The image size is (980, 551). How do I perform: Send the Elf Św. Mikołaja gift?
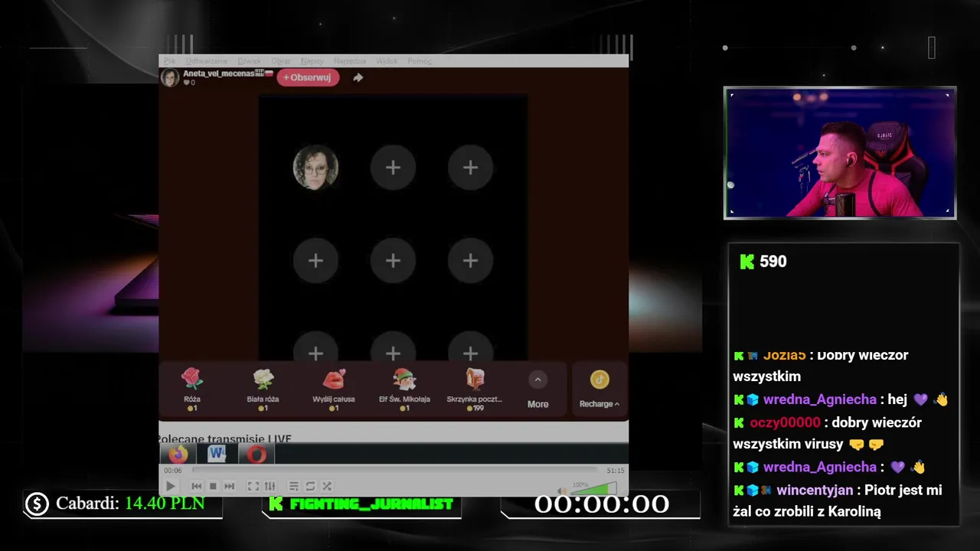404,390
